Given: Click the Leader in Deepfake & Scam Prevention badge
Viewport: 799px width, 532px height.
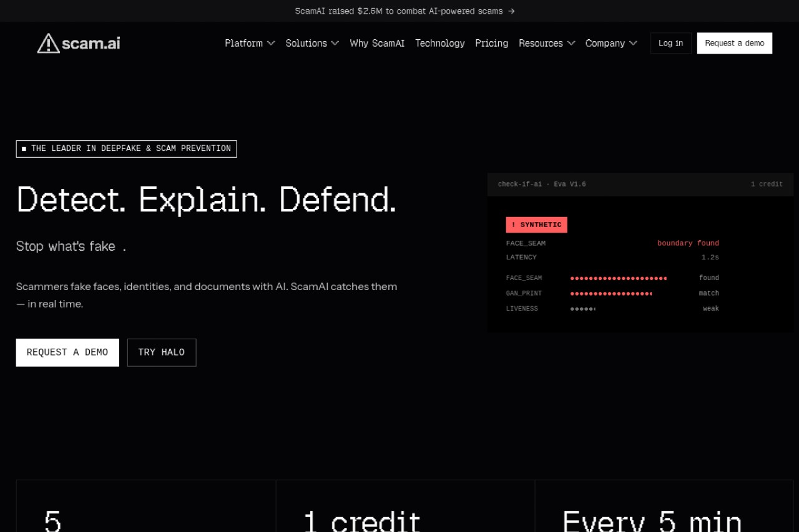Looking at the screenshot, I should [127, 148].
